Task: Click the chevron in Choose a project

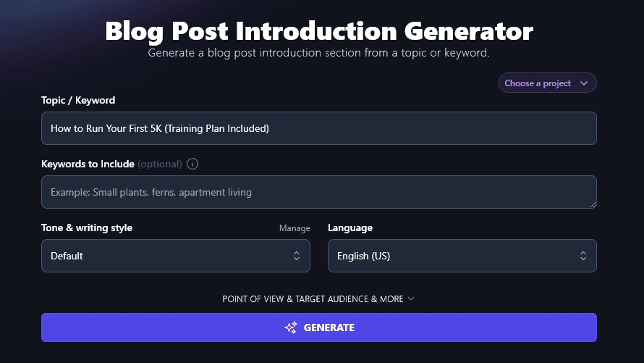Action: (585, 83)
